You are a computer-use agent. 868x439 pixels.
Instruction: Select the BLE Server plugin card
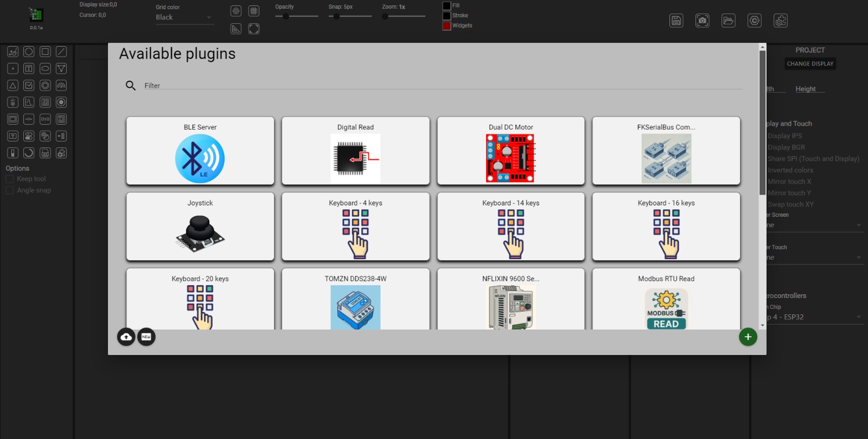tap(200, 151)
